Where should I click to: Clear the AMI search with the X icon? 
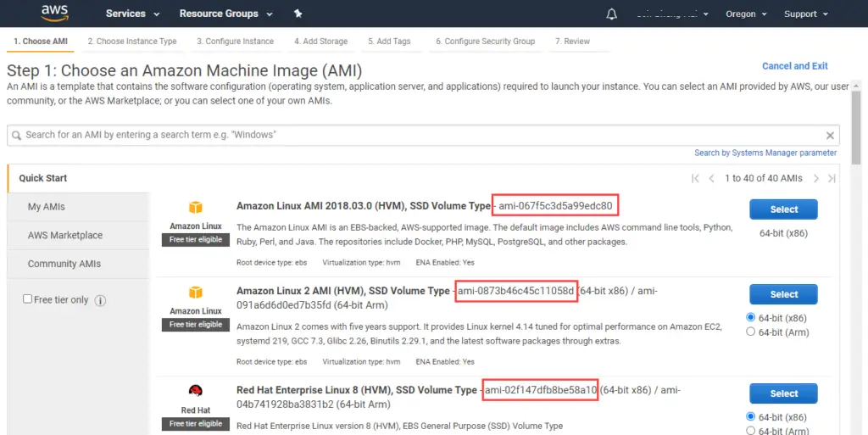[830, 135]
